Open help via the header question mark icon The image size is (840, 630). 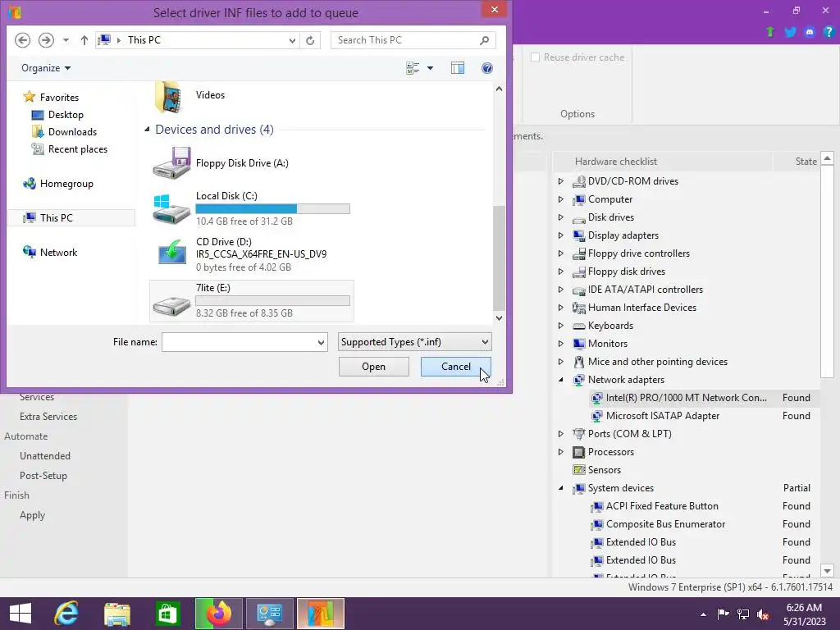pos(829,32)
